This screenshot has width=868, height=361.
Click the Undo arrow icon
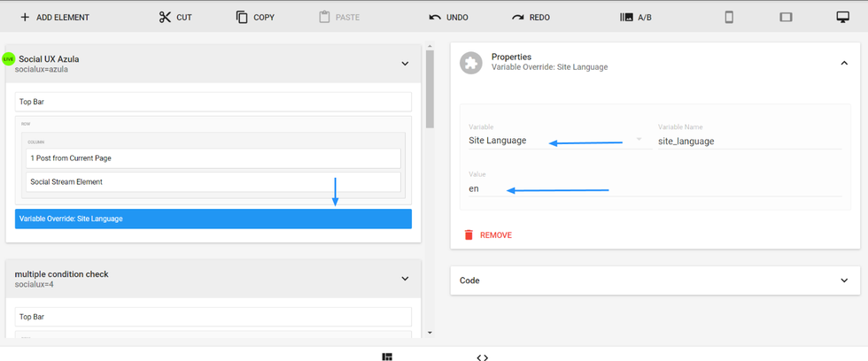[x=435, y=18]
